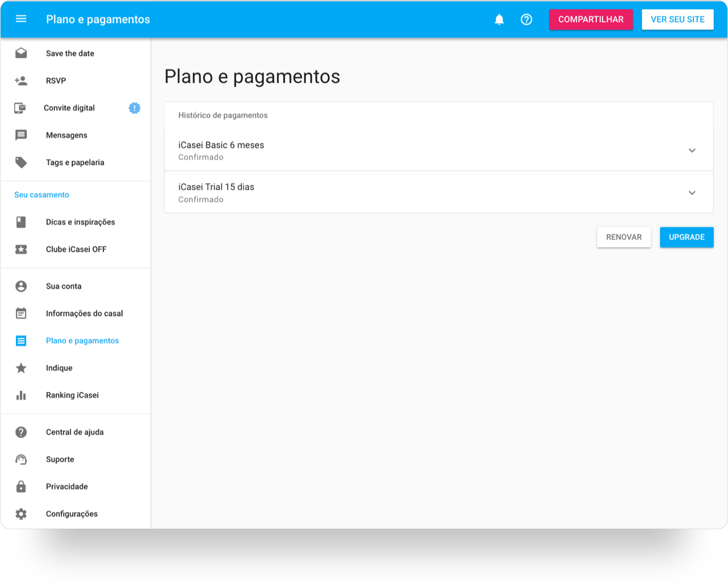
Task: Click the Central de ajuda question icon
Action: pyautogui.click(x=21, y=432)
